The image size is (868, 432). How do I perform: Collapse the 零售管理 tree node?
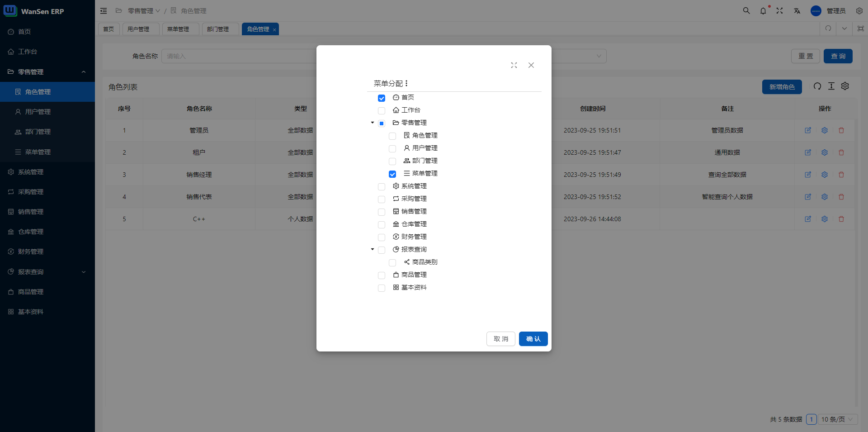373,123
